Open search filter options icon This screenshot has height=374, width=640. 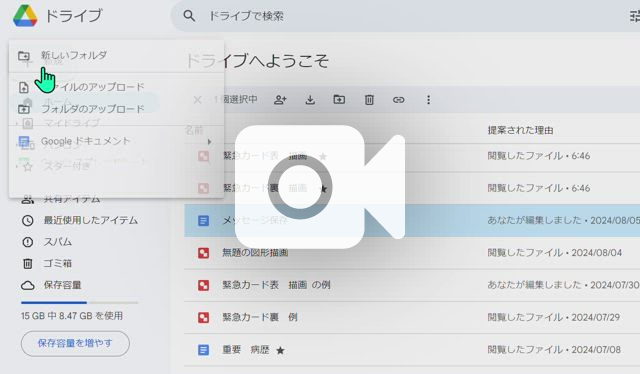(x=635, y=16)
